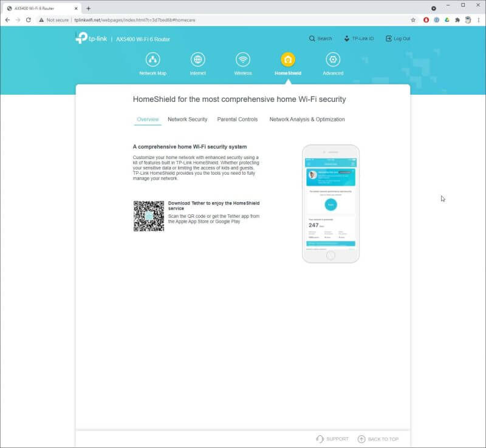
Task: Open the Chrome three-dot menu
Action: pos(479,20)
